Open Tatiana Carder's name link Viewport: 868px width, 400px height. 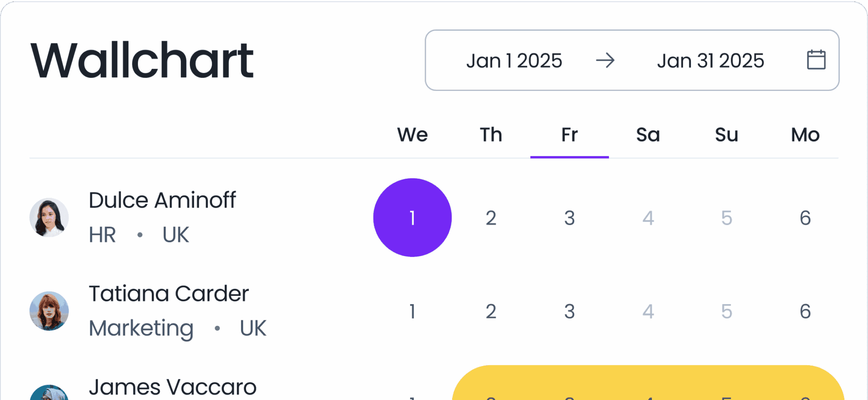(169, 294)
